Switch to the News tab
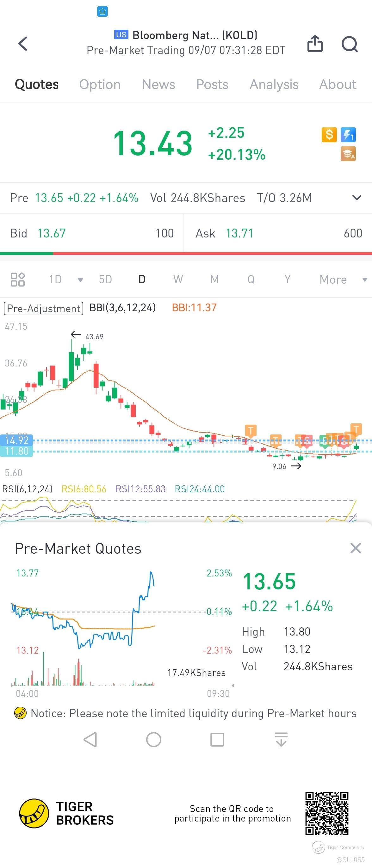 158,84
